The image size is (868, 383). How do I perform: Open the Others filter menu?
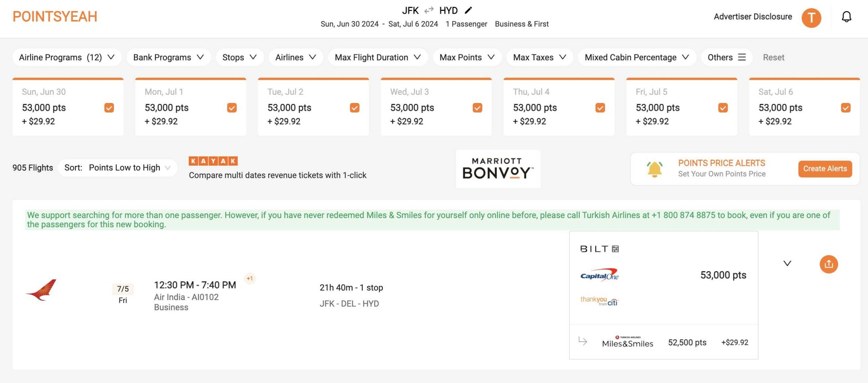click(727, 57)
